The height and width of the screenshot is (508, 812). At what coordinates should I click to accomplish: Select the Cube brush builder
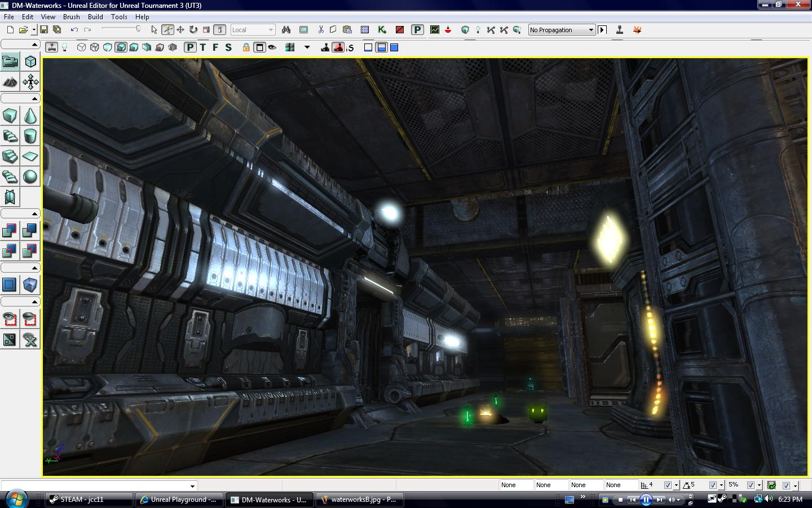pyautogui.click(x=10, y=116)
